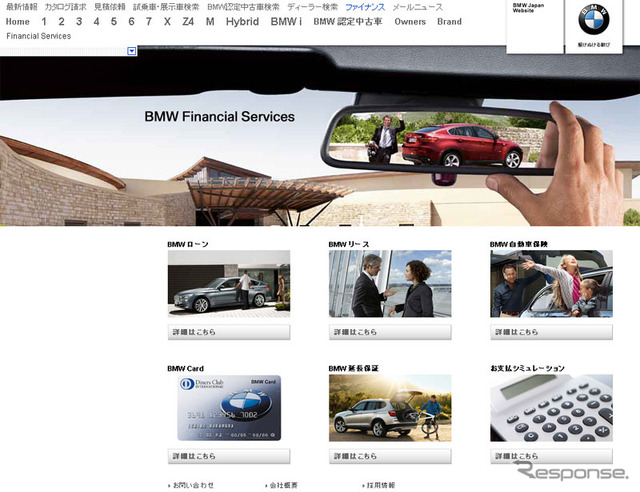Select the highlighted ファイナンス link

[365, 7]
